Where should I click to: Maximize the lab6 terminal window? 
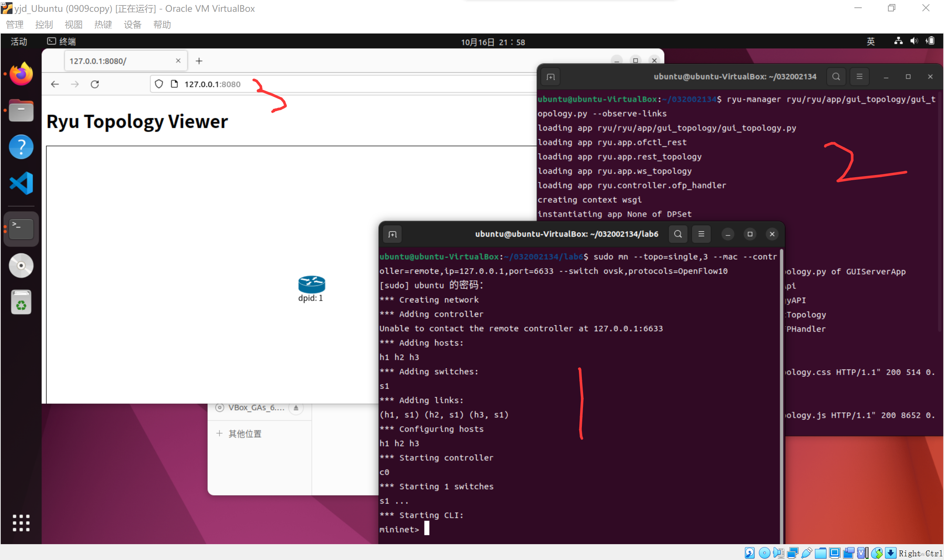(750, 234)
